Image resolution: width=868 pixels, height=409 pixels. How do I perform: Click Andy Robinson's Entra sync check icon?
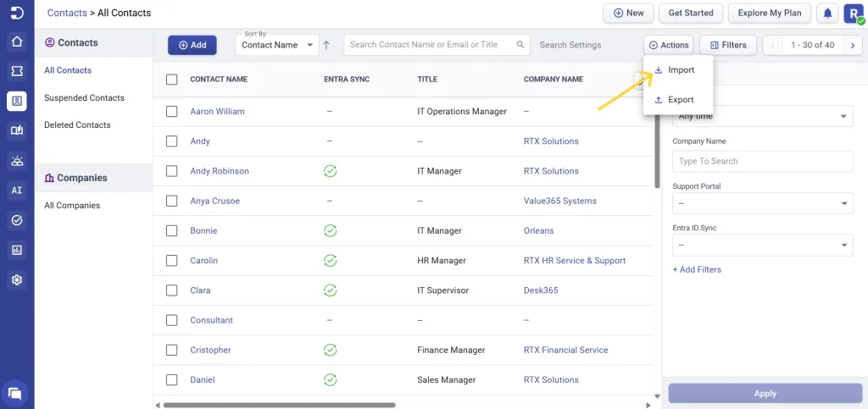click(x=330, y=171)
